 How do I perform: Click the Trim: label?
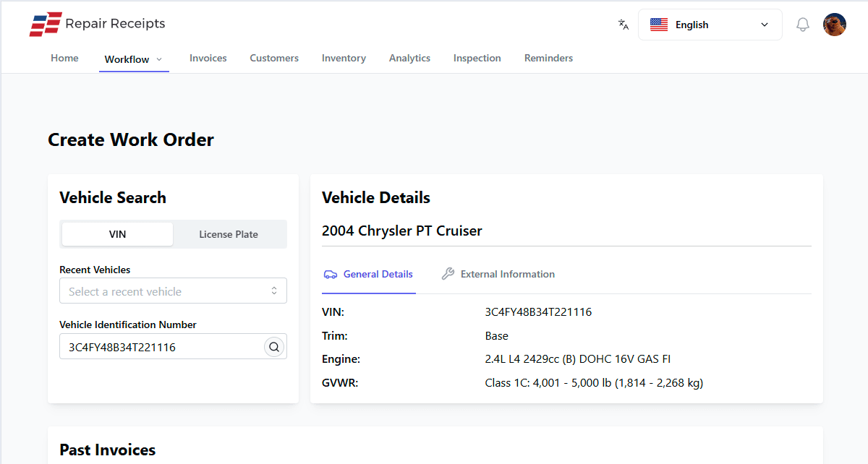point(335,336)
